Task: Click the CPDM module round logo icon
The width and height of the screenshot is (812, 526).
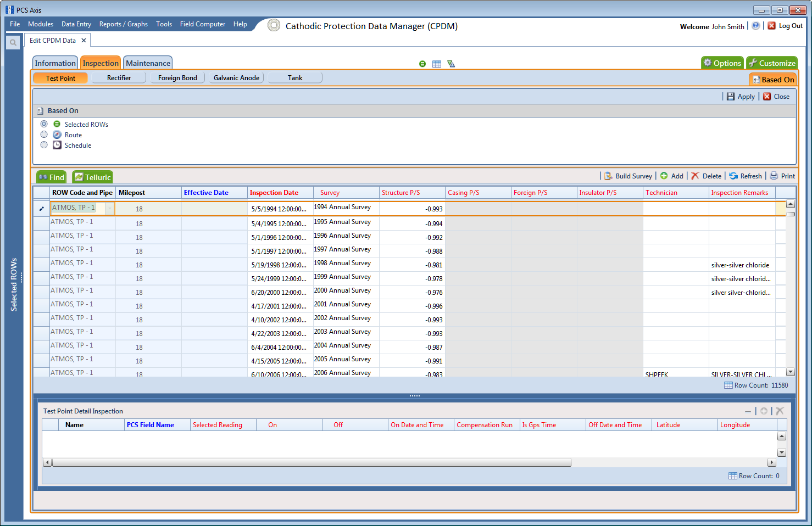Action: click(x=274, y=25)
